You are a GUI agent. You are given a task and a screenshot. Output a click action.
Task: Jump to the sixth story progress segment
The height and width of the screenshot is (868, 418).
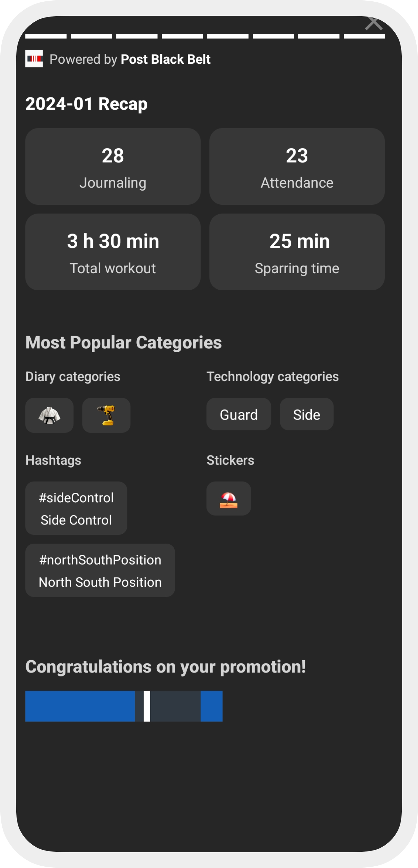click(273, 36)
